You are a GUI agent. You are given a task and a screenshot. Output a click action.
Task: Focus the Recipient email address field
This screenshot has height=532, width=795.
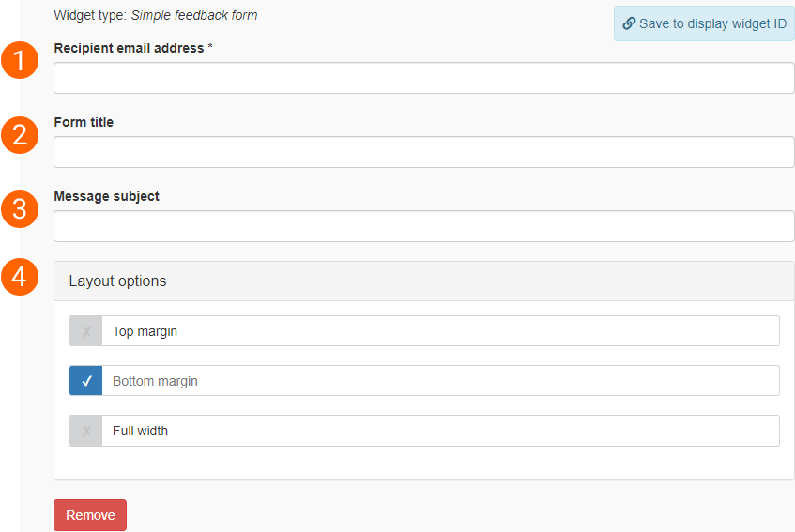click(x=424, y=78)
